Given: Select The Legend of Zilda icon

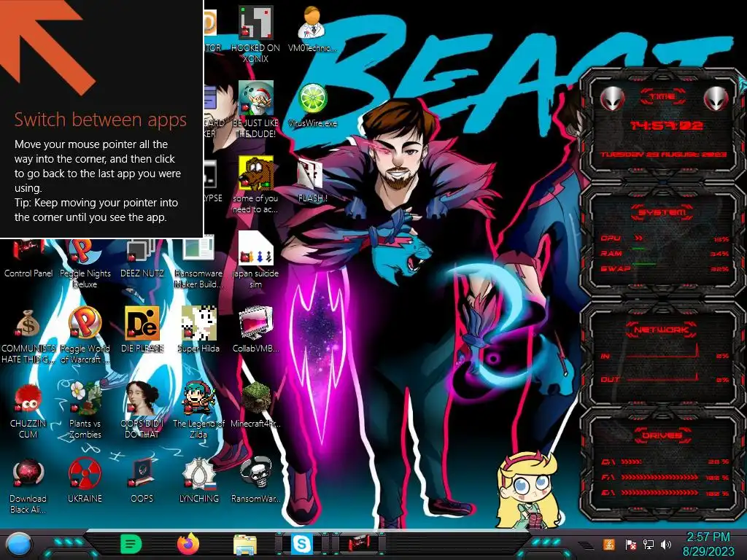Looking at the screenshot, I should (198, 410).
